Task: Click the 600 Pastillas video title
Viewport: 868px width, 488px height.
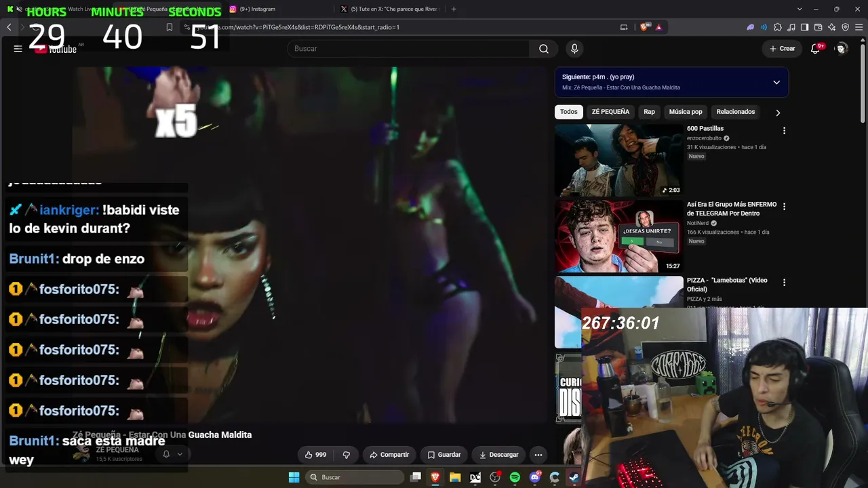Action: (705, 129)
